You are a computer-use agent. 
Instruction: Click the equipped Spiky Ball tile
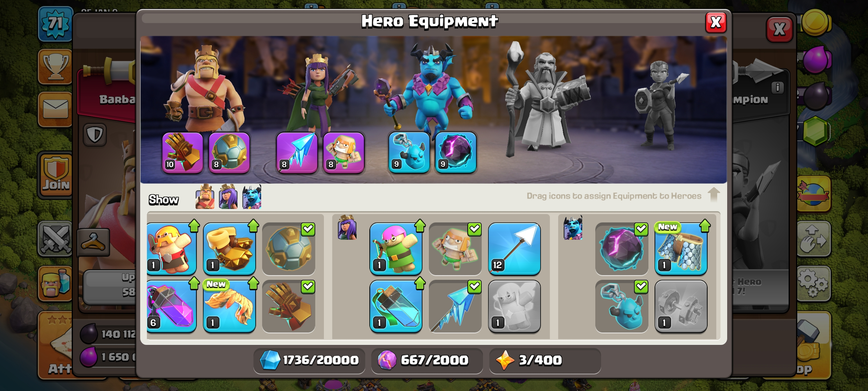pyautogui.click(x=289, y=249)
